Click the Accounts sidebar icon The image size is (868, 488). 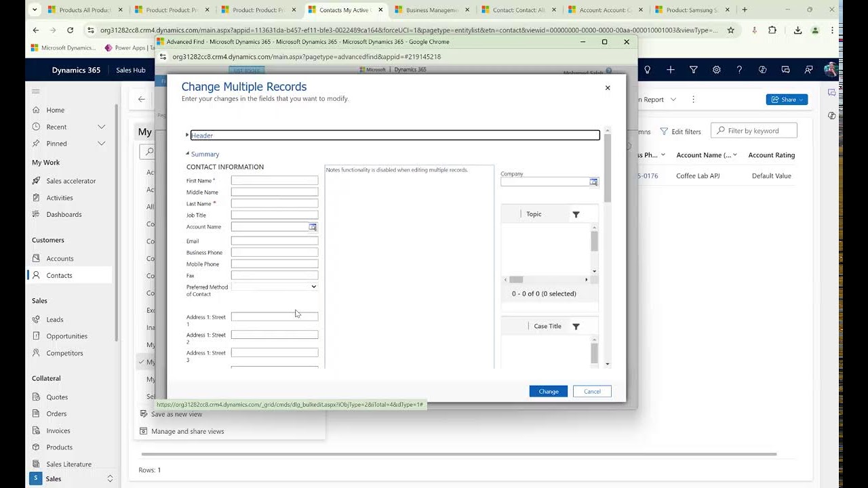pyautogui.click(x=37, y=258)
